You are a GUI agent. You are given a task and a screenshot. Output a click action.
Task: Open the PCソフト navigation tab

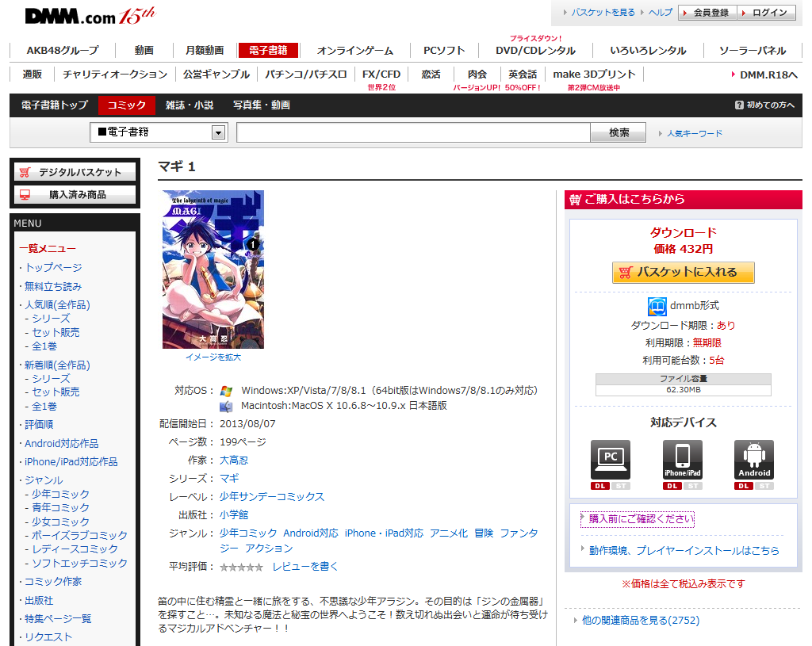444,50
